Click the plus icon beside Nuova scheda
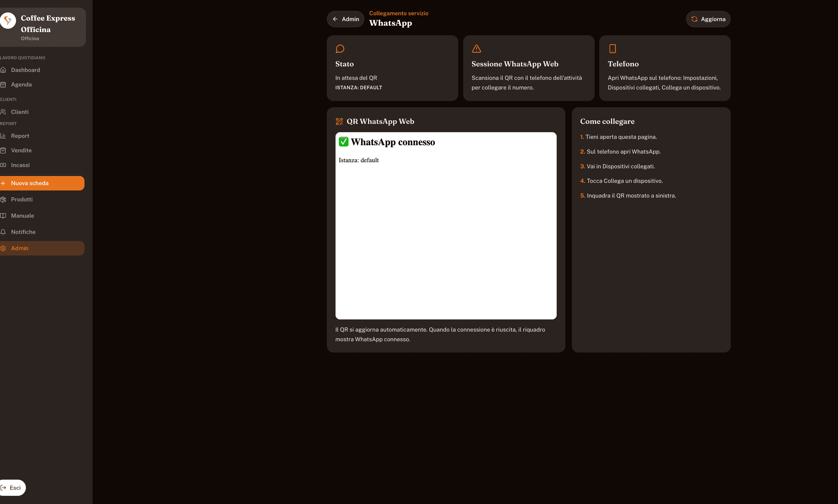This screenshot has height=504, width=838. 3,183
